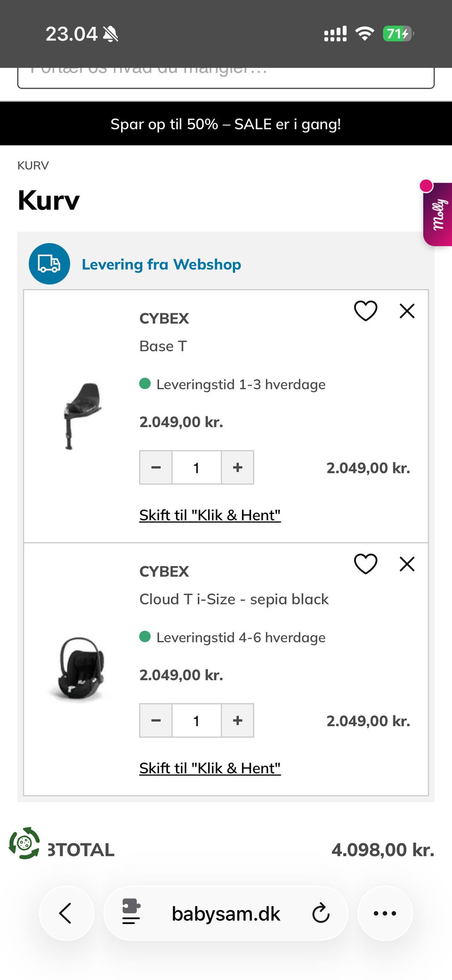Open browser more options menu

[x=385, y=913]
